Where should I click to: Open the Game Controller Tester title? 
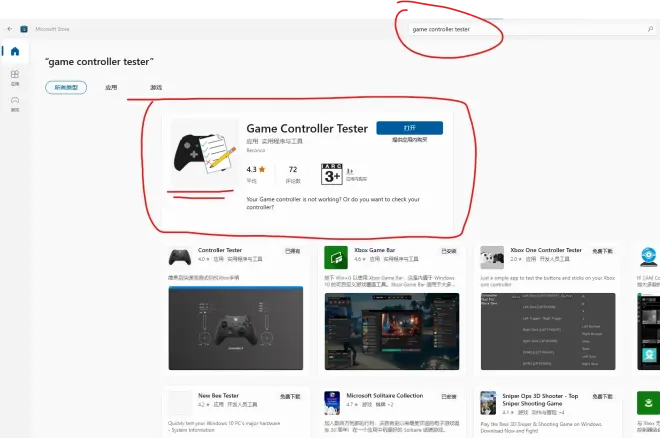[307, 128]
